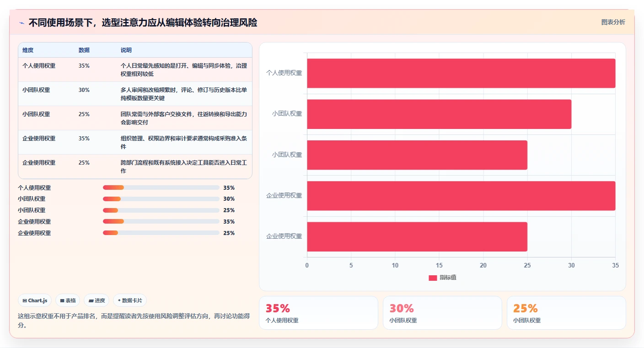The width and height of the screenshot is (644, 348).
Task: Select the 表格 tag pill
Action: coord(68,300)
